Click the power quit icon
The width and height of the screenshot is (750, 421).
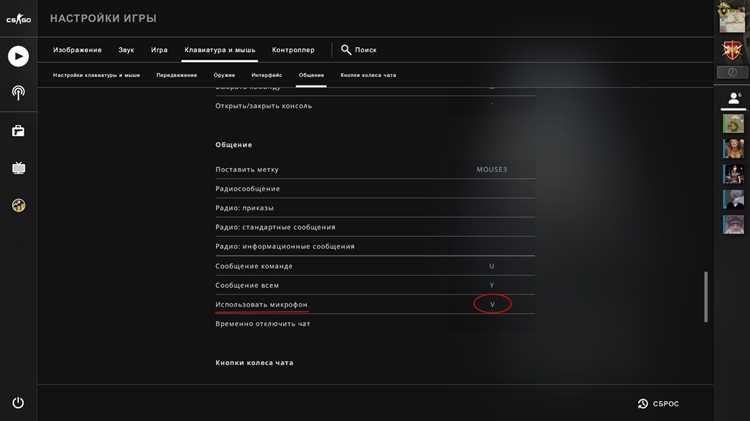[x=18, y=403]
